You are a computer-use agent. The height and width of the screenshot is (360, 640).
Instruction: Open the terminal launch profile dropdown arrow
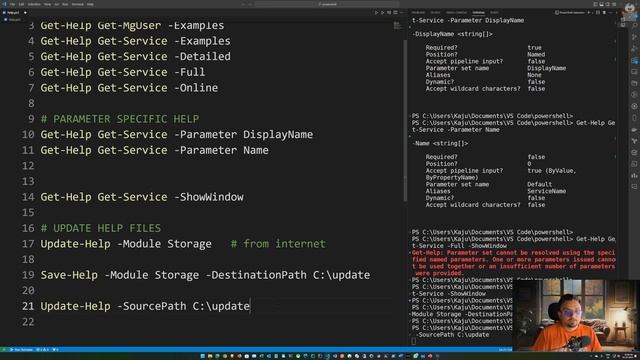592,13
